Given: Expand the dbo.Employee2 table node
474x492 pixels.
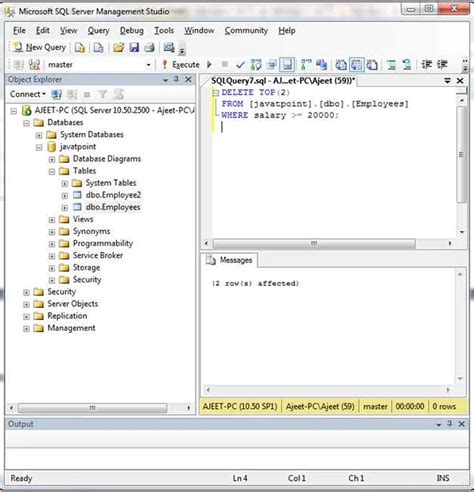Looking at the screenshot, I should pos(65,195).
